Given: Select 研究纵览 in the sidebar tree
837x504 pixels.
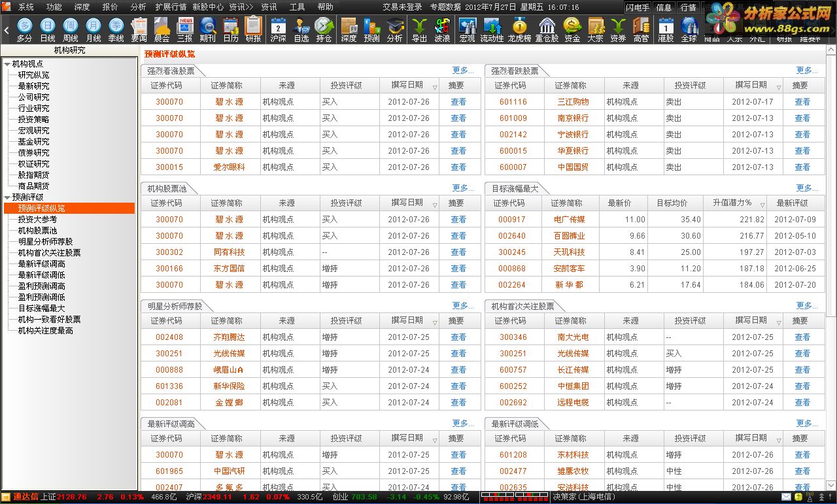Looking at the screenshot, I should [x=33, y=75].
